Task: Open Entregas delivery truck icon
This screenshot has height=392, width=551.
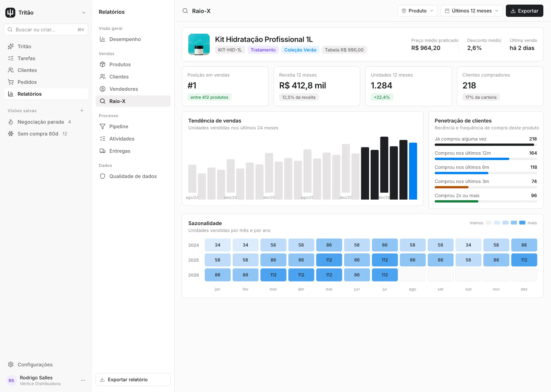Action: tap(103, 151)
